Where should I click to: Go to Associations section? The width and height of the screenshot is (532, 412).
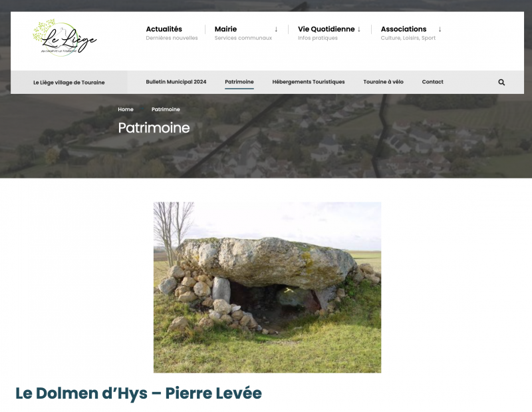(x=404, y=29)
